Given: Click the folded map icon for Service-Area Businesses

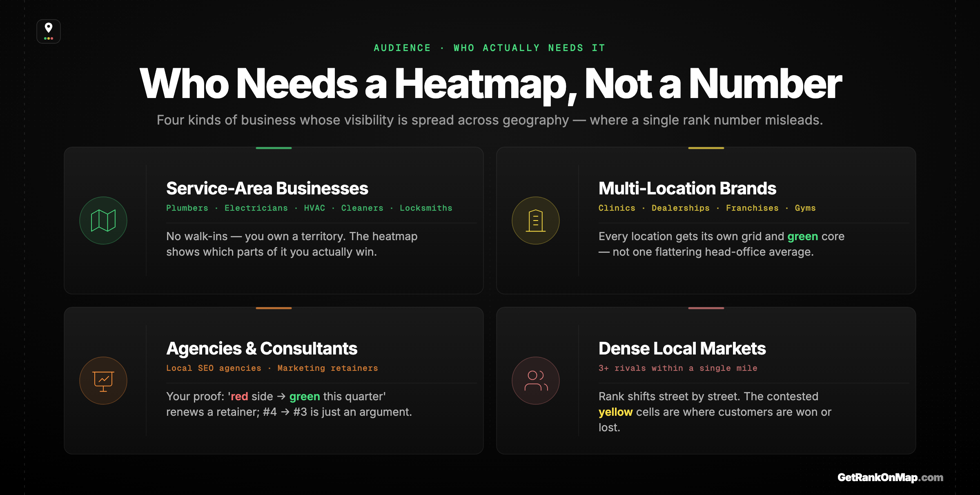Looking at the screenshot, I should coord(103,221).
